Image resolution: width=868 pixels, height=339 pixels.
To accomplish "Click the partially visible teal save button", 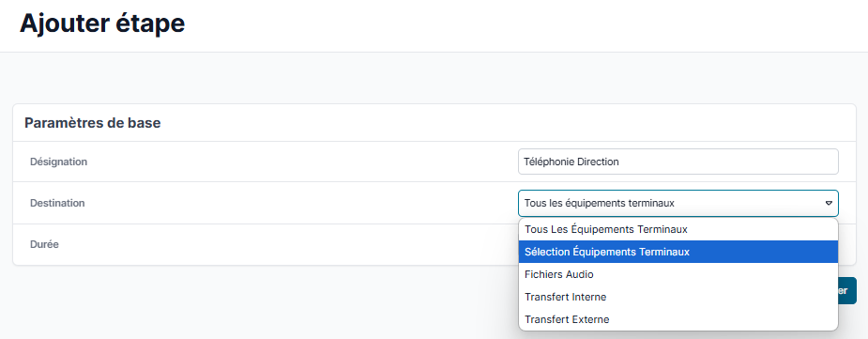I will 847,291.
